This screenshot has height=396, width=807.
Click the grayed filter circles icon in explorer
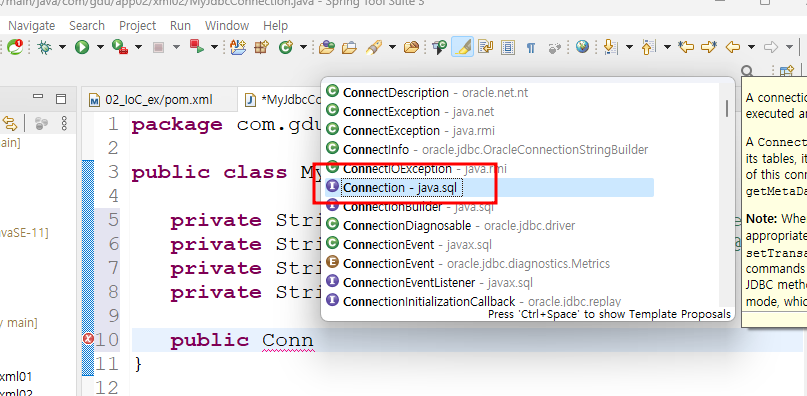click(41, 123)
